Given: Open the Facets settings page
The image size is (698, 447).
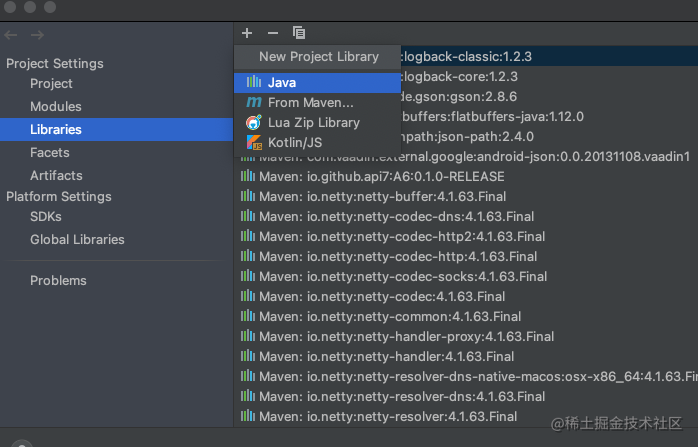Looking at the screenshot, I should point(50,153).
